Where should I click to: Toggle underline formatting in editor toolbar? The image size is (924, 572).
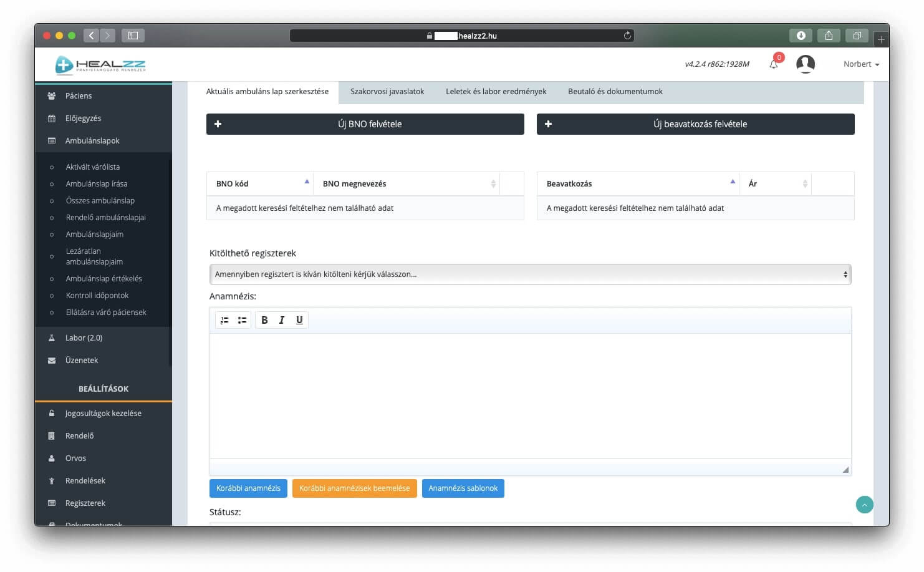coord(299,320)
